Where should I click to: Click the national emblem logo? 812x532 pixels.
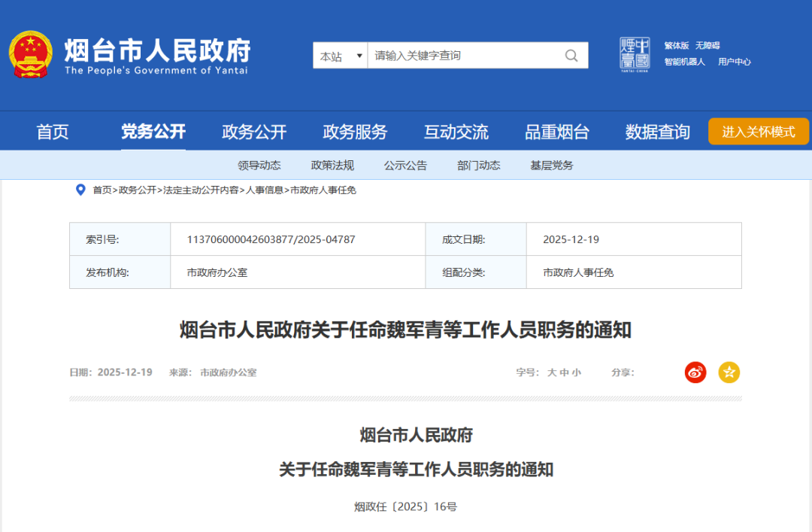click(31, 54)
